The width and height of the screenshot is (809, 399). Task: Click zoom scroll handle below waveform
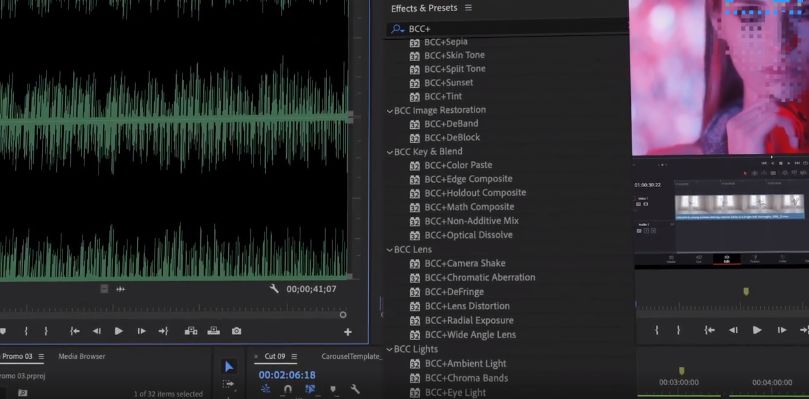tap(343, 314)
